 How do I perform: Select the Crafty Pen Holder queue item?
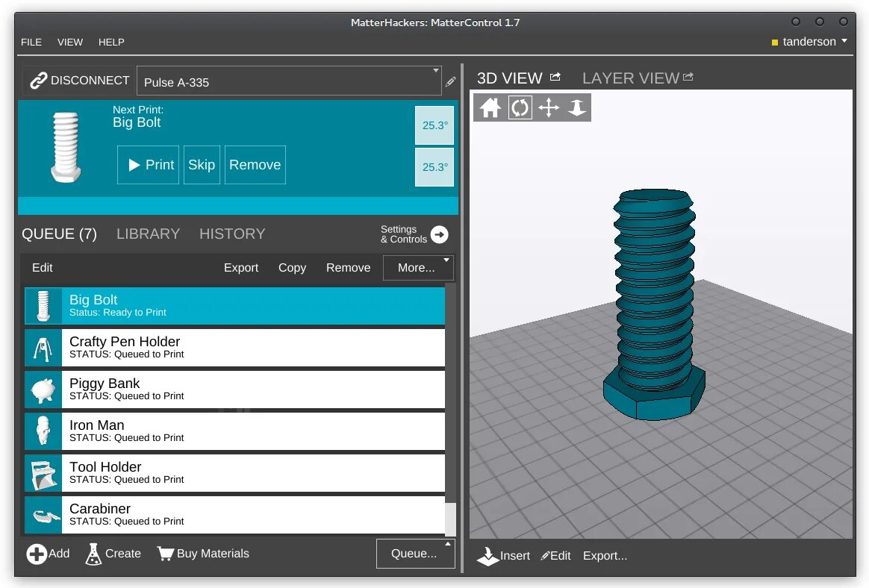coord(235,348)
